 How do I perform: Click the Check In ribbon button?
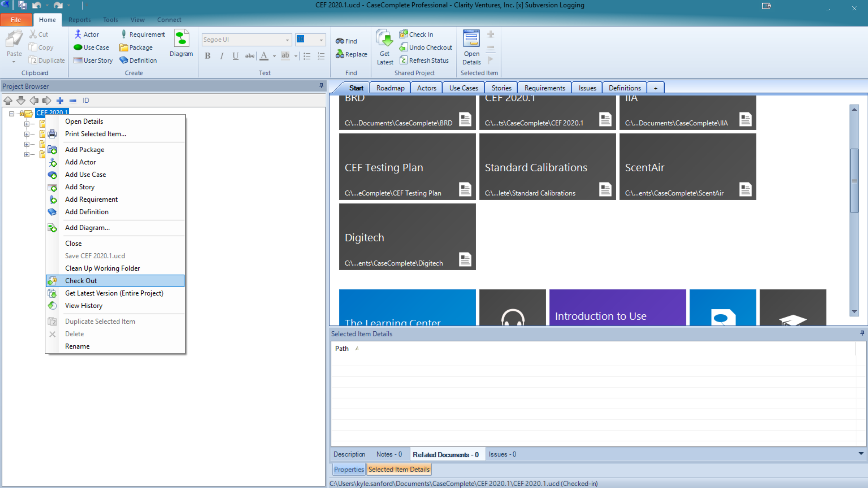pos(416,34)
